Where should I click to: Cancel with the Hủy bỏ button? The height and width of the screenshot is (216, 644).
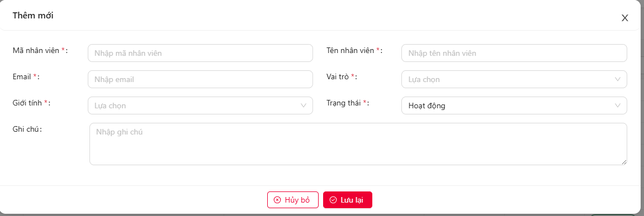293,200
